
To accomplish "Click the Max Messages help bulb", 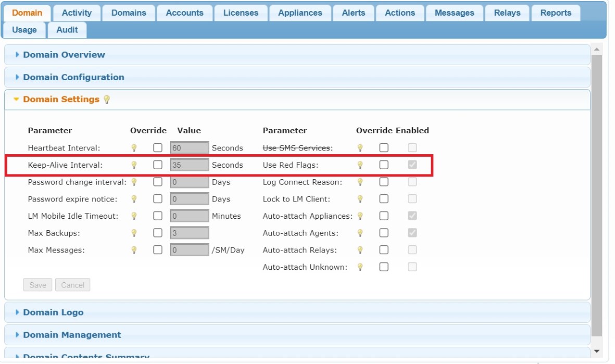I will tap(134, 250).
